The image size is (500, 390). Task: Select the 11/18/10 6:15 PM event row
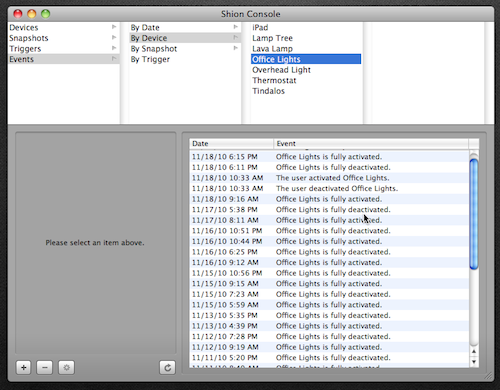click(329, 157)
